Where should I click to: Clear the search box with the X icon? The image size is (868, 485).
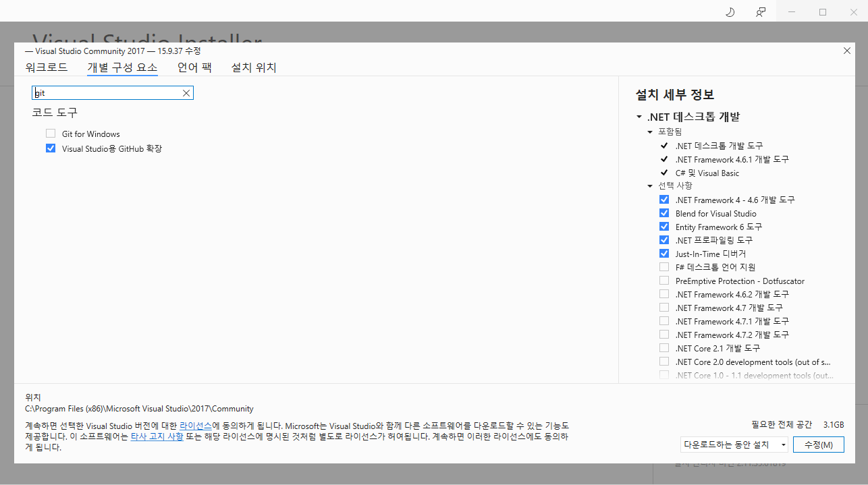pos(186,93)
